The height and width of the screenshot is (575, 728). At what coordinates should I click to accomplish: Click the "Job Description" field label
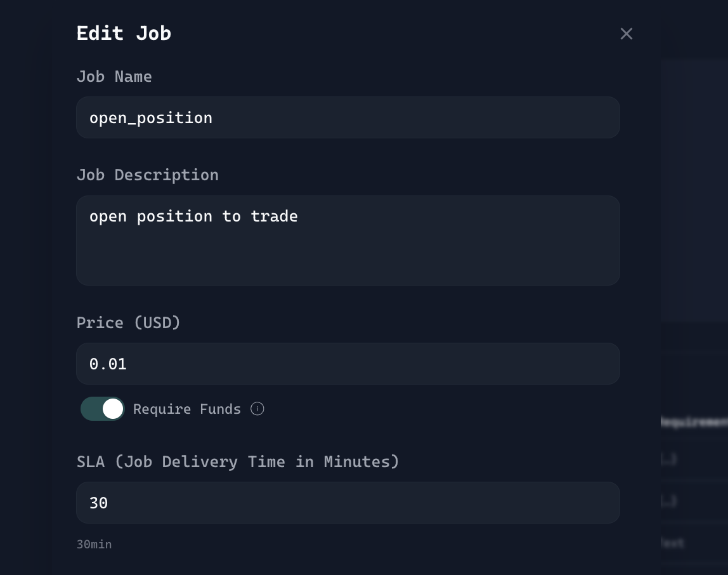tap(147, 175)
